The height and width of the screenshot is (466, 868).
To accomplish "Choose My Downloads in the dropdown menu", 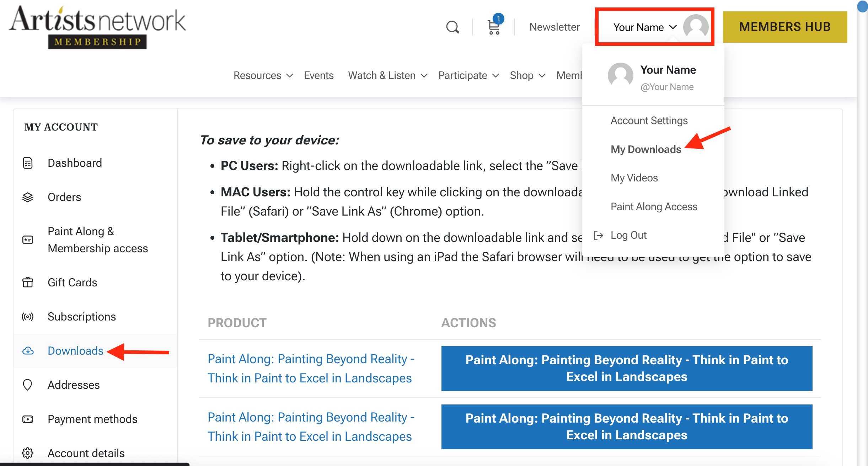I will [x=646, y=149].
